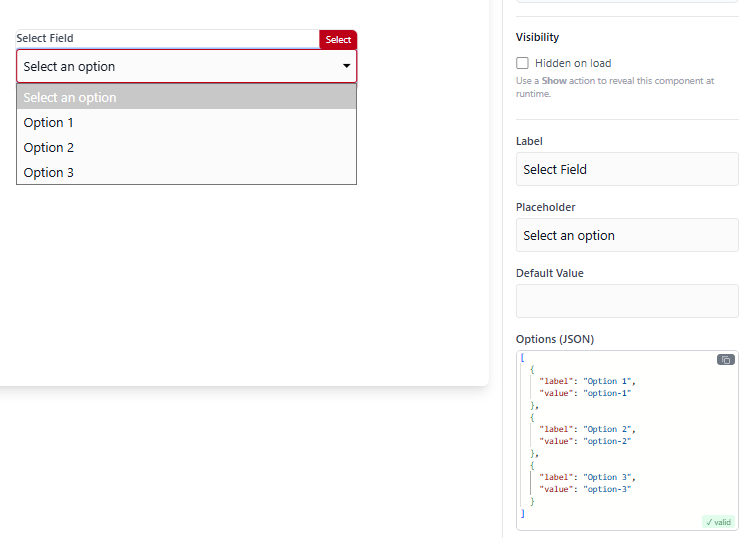Choose Option 3 from the dropdown list
The height and width of the screenshot is (538, 748).
pyautogui.click(x=187, y=172)
